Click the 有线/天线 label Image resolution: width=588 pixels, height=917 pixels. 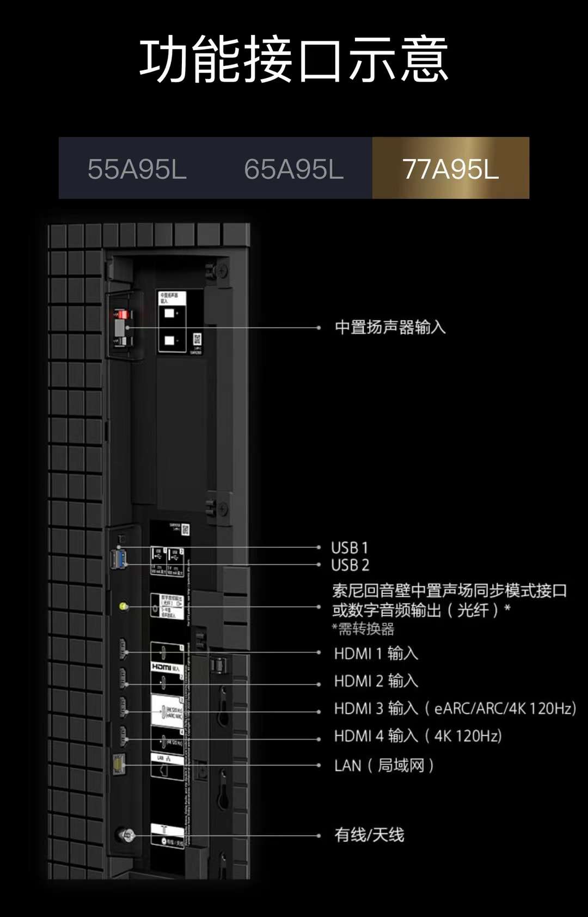click(369, 835)
